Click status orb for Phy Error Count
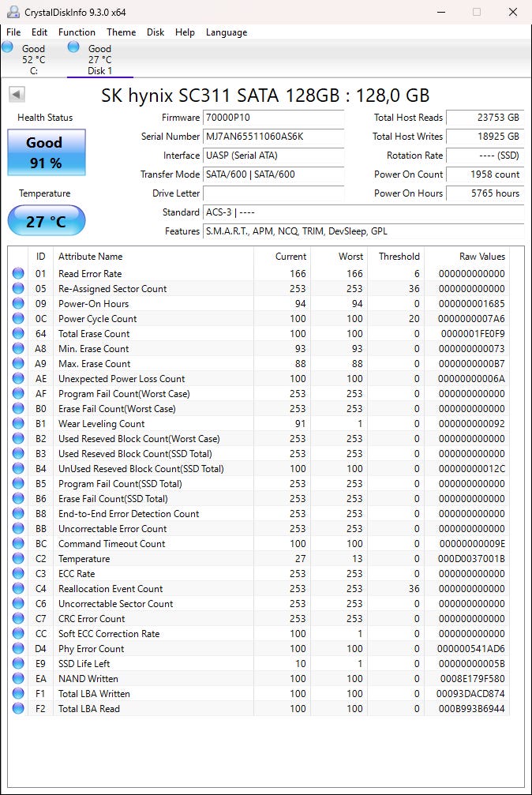The height and width of the screenshot is (795, 532). click(x=18, y=648)
